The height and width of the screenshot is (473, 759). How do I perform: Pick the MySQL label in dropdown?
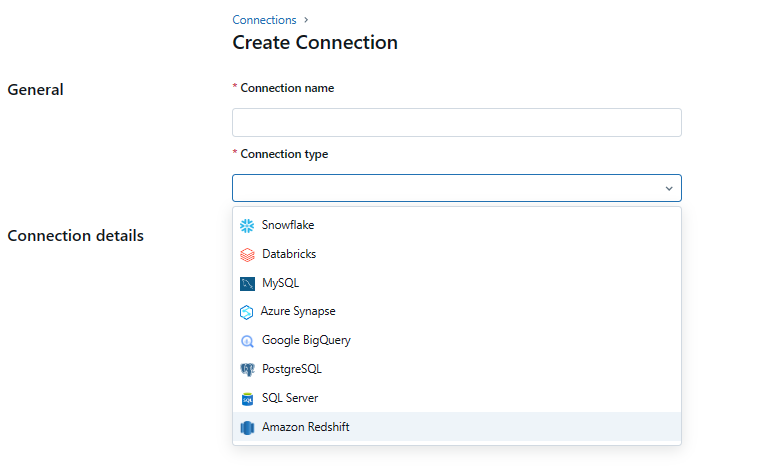click(x=280, y=283)
